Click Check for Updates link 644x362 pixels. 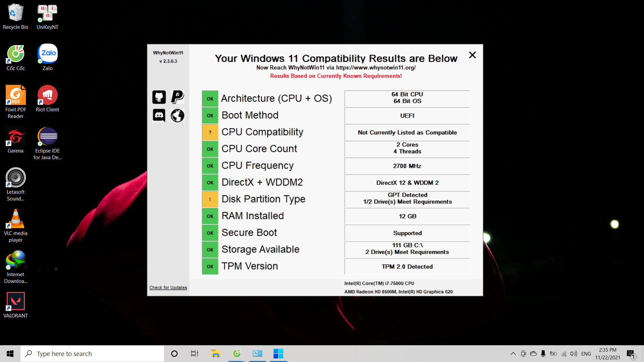(x=168, y=288)
